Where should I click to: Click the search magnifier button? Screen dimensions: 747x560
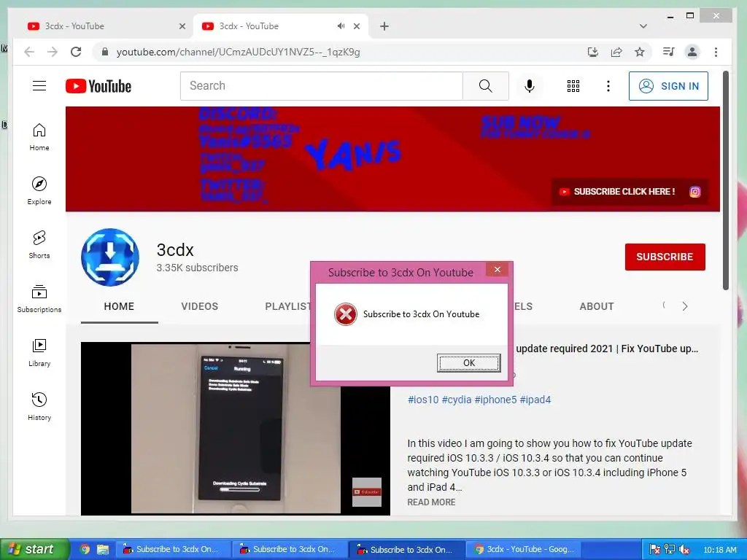(485, 86)
